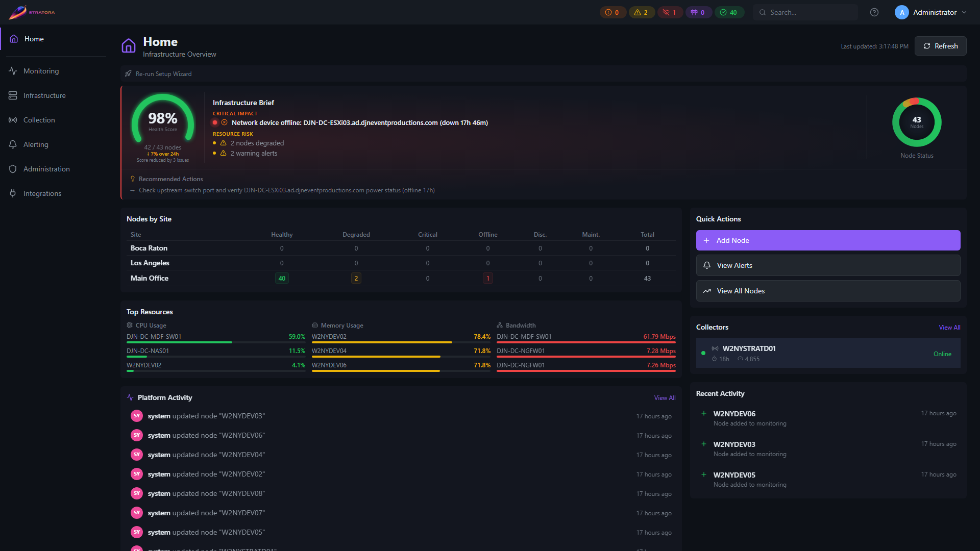The width and height of the screenshot is (980, 551).
Task: Click the Main Office offline count 1
Action: click(x=488, y=278)
